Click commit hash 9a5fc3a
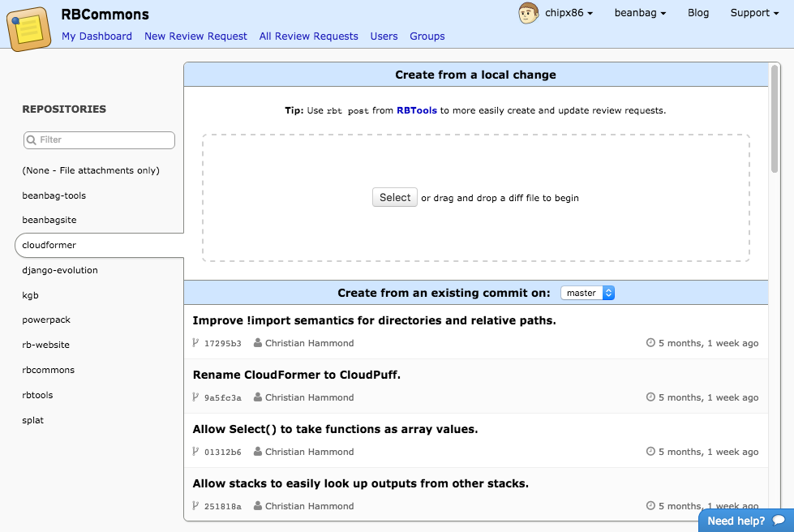The height and width of the screenshot is (532, 794). 223,397
